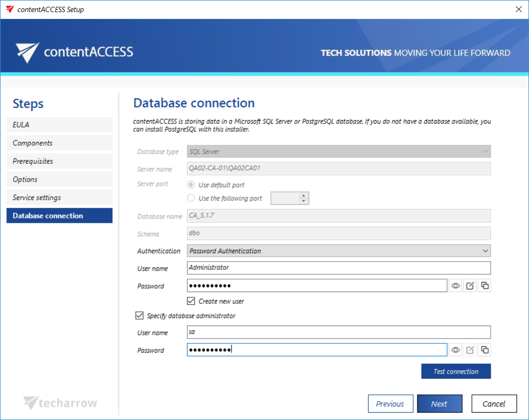
Task: Go to the Service settings step
Action: (x=60, y=198)
